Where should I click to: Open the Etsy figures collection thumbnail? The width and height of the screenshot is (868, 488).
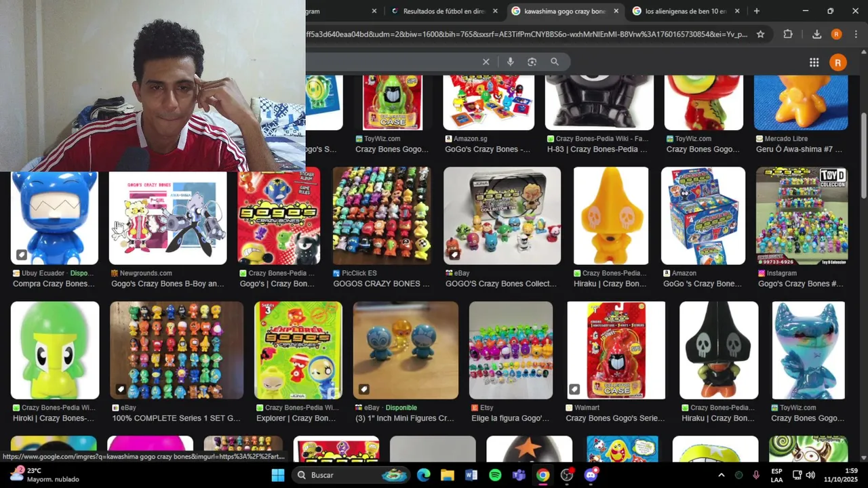tap(511, 350)
